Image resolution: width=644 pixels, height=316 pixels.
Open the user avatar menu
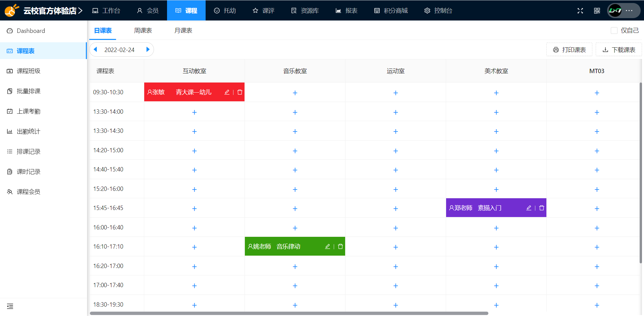pyautogui.click(x=615, y=10)
